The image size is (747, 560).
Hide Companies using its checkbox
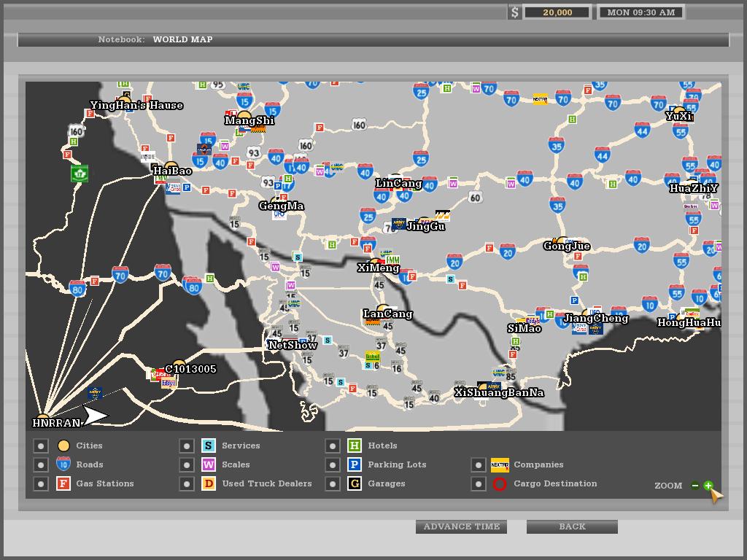[479, 464]
